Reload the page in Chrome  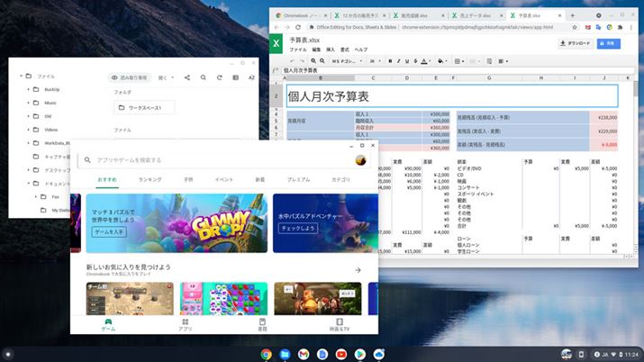pyautogui.click(x=298, y=28)
